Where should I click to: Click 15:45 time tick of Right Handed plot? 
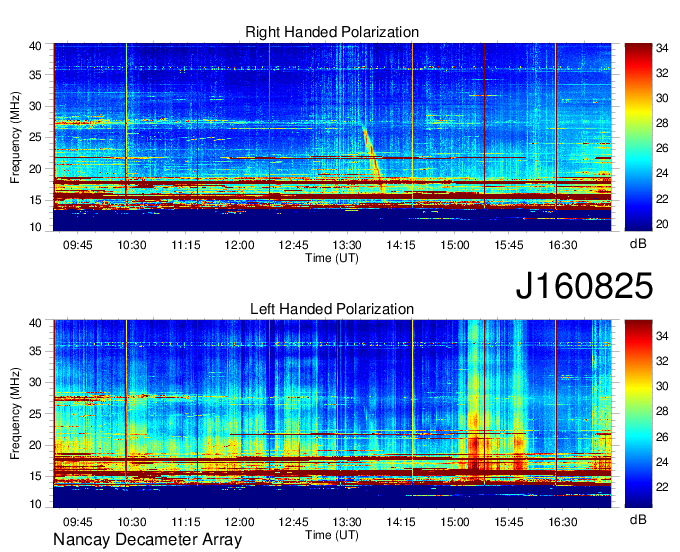click(x=509, y=245)
